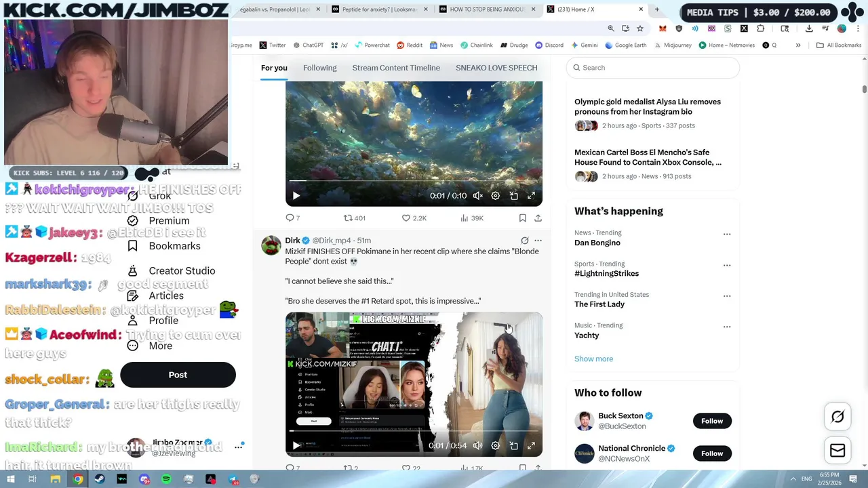This screenshot has width=868, height=488.
Task: Seek along the first video's progress bar
Action: pos(414,181)
